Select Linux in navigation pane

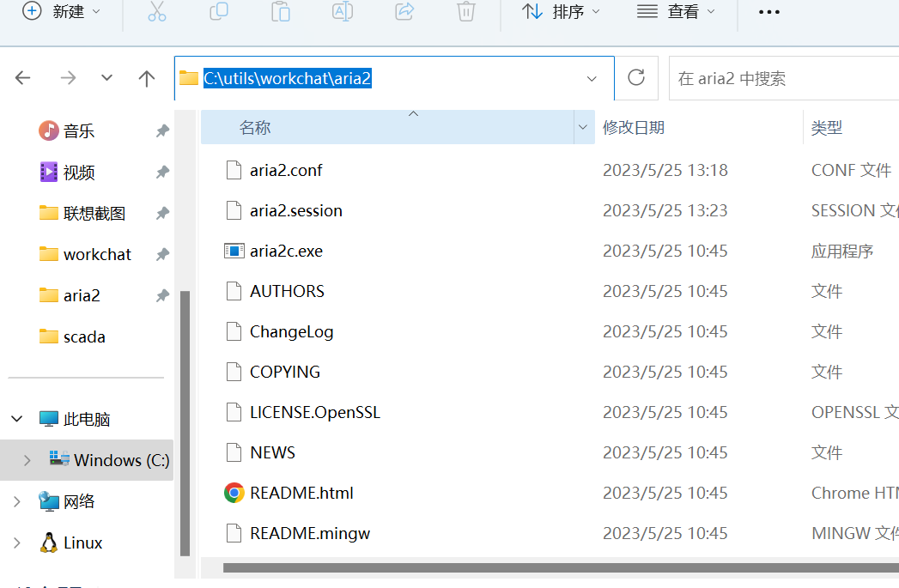click(x=83, y=543)
